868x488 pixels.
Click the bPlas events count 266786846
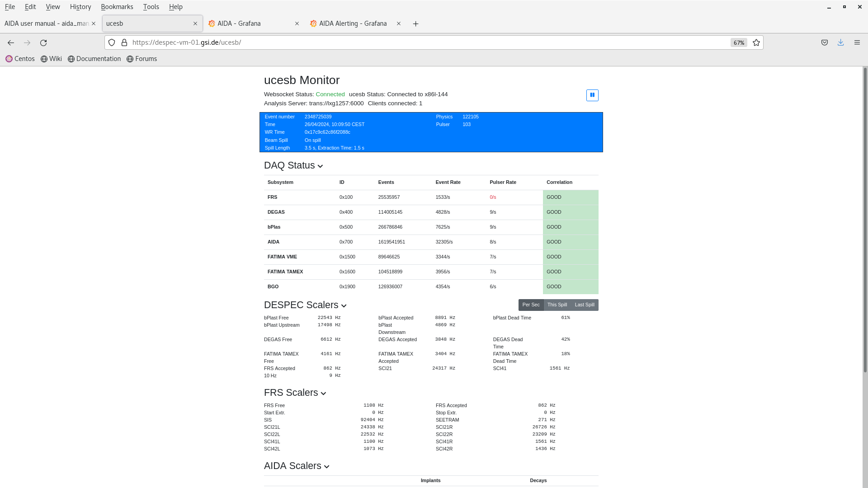click(x=390, y=227)
